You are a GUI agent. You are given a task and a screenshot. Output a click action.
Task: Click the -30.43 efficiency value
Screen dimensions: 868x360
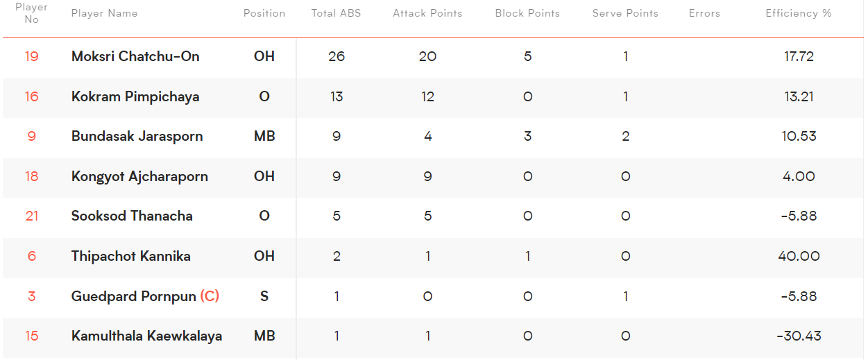[799, 336]
